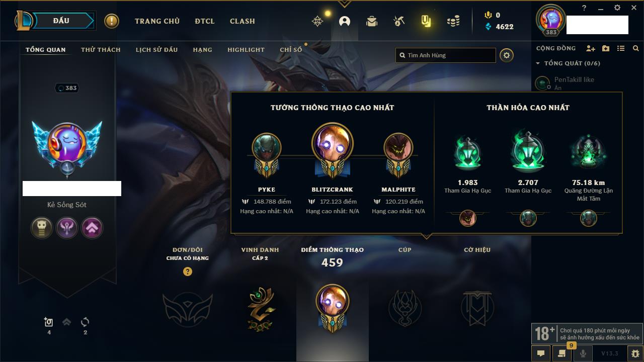Open the collection backpack icon

tap(372, 21)
